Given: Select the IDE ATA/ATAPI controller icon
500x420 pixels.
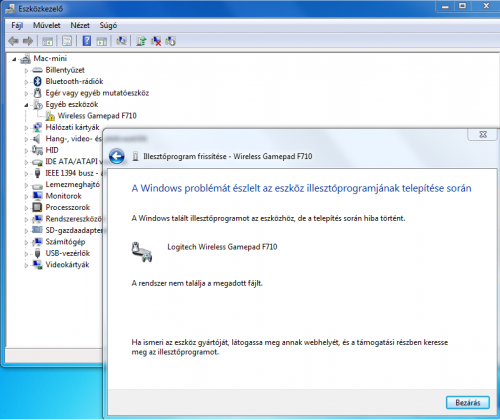Looking at the screenshot, I should pos(37,162).
